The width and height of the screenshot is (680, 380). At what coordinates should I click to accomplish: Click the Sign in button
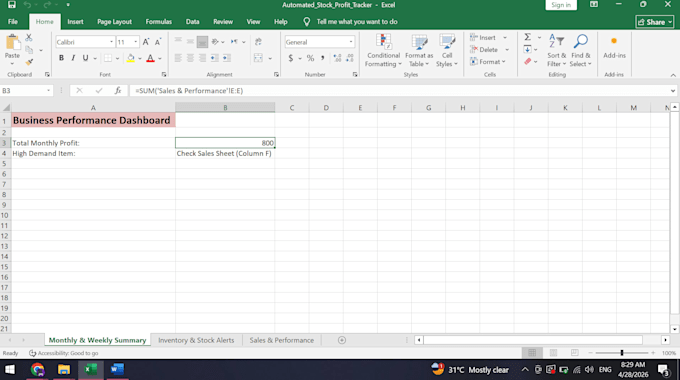(561, 5)
